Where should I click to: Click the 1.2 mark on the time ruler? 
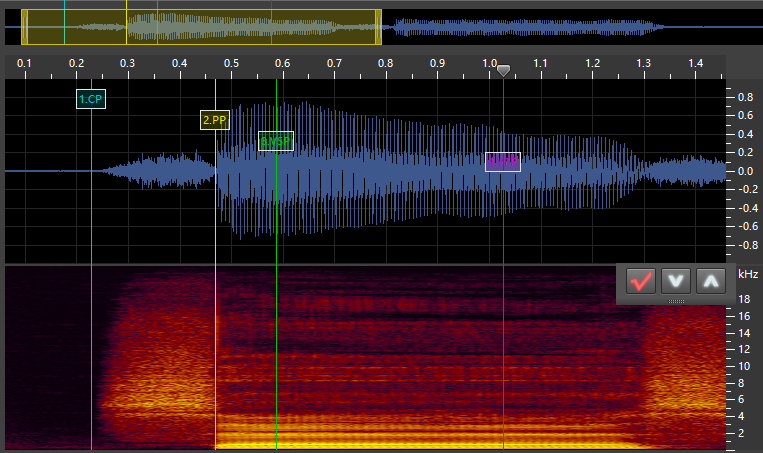click(x=593, y=64)
